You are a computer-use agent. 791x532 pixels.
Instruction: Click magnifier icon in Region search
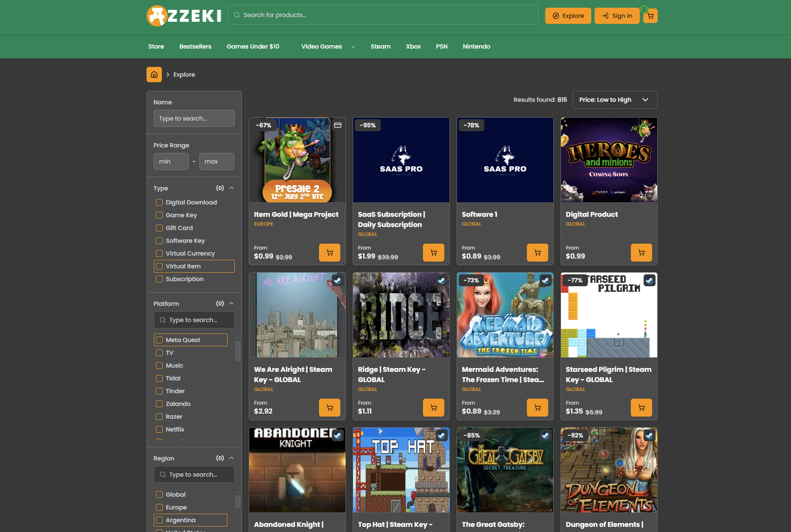pos(163,474)
